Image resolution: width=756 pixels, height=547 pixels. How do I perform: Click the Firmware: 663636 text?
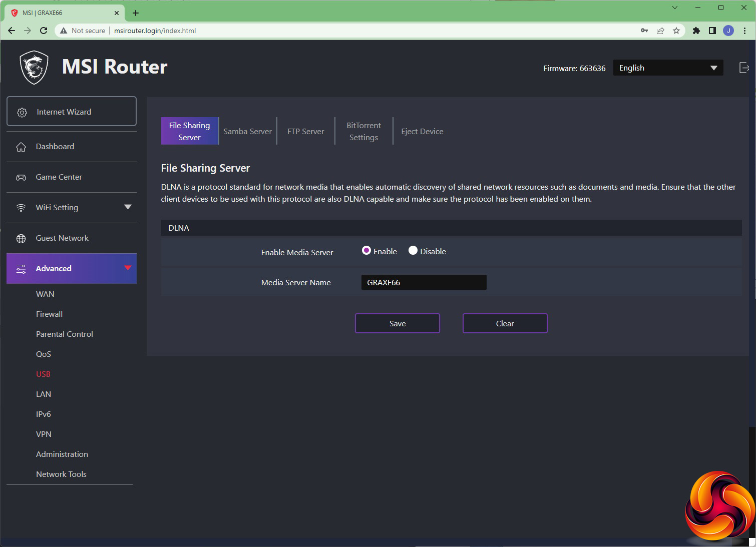[574, 68]
